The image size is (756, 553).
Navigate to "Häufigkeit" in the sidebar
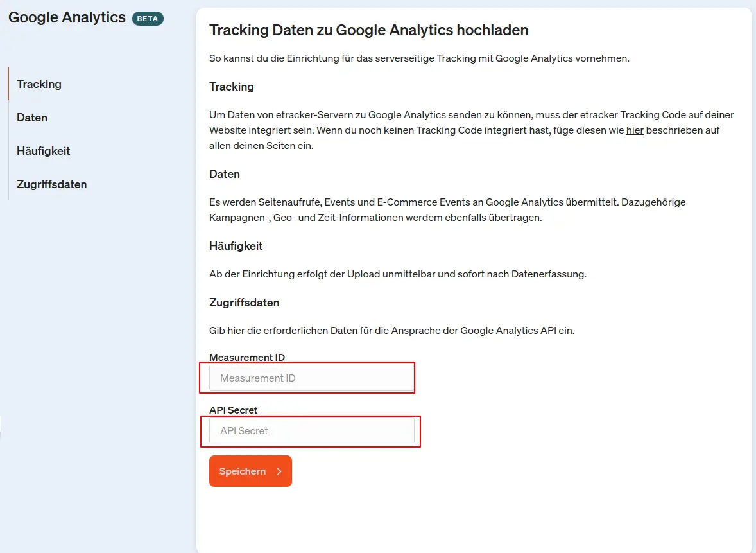[x=43, y=151]
